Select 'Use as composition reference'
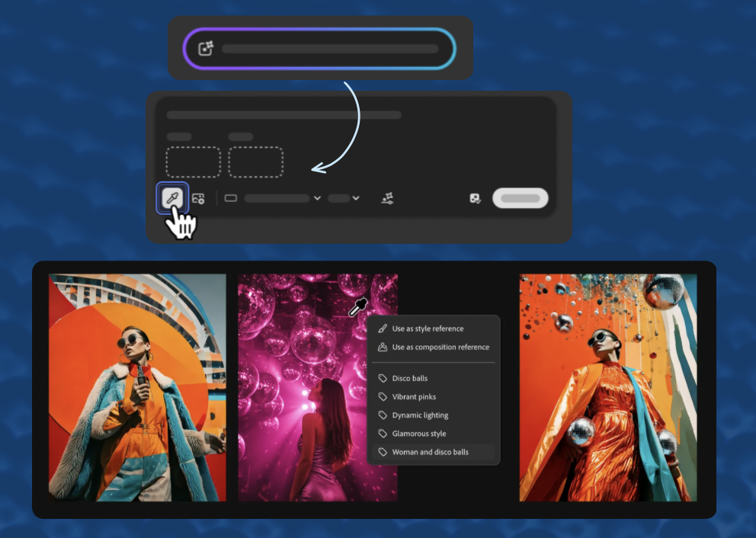 tap(440, 347)
